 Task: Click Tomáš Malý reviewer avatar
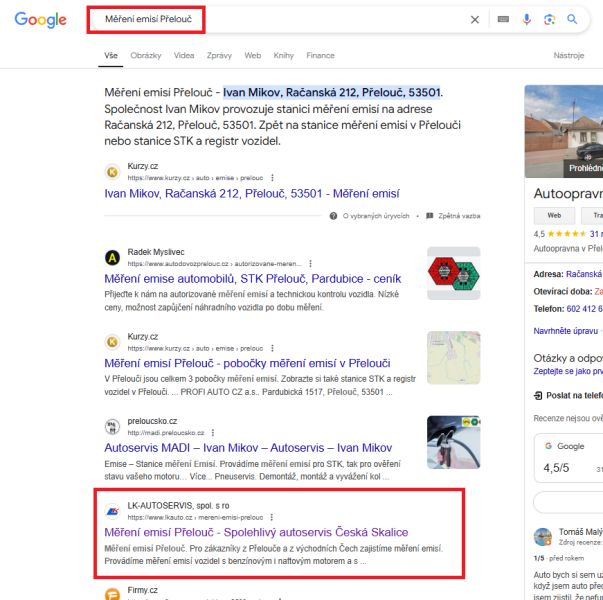[543, 537]
